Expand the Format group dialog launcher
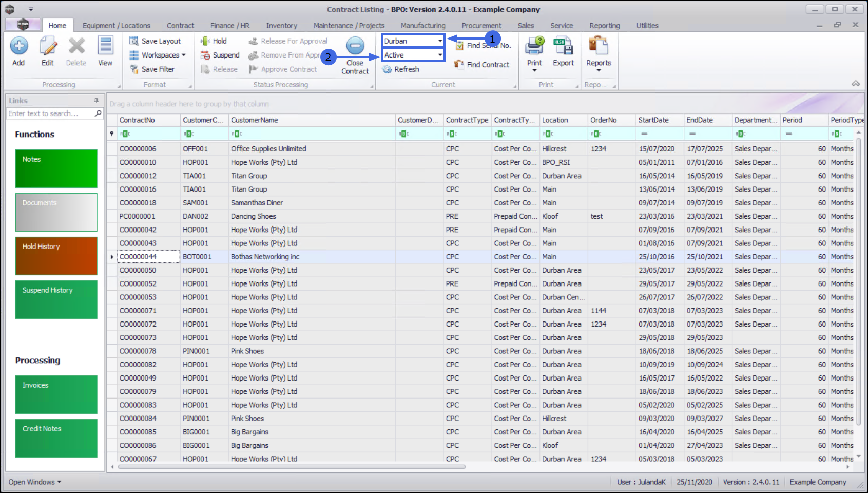The height and width of the screenshot is (493, 868). pyautogui.click(x=190, y=86)
